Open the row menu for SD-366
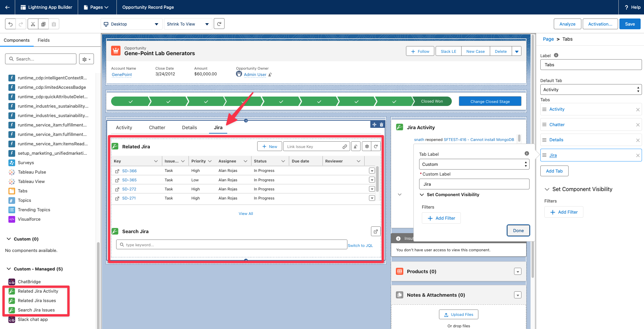Viewport: 644px width, 329px height. [x=372, y=171]
